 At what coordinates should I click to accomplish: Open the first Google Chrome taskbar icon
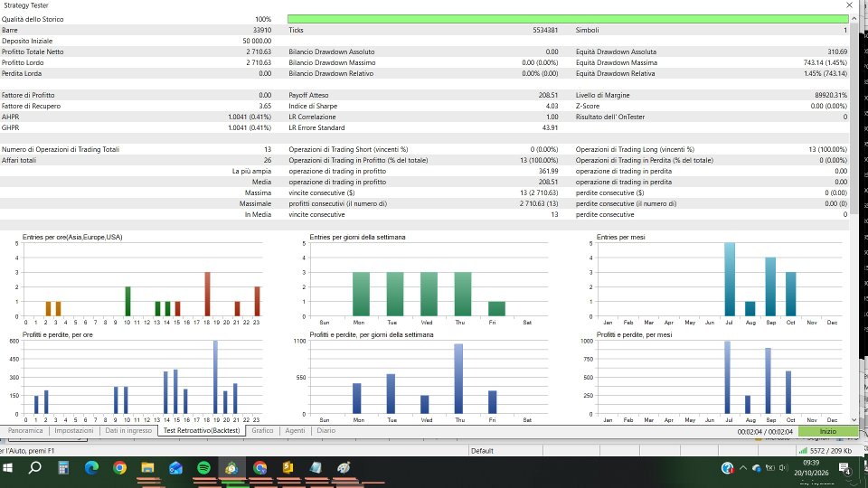[119, 468]
